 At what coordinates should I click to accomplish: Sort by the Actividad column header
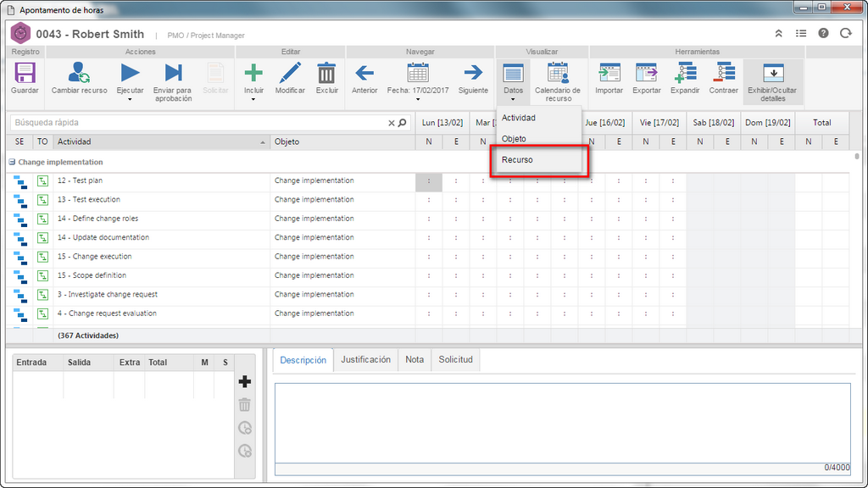tap(161, 141)
